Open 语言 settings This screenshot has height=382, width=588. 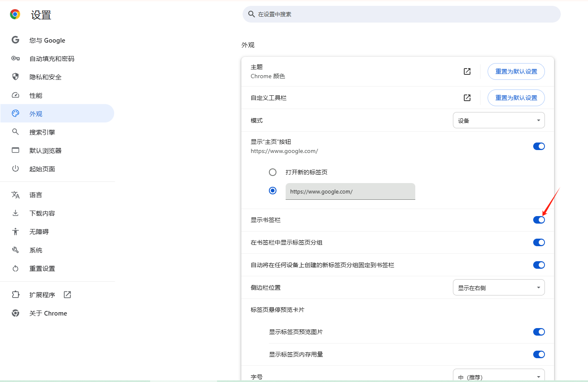[57, 195]
